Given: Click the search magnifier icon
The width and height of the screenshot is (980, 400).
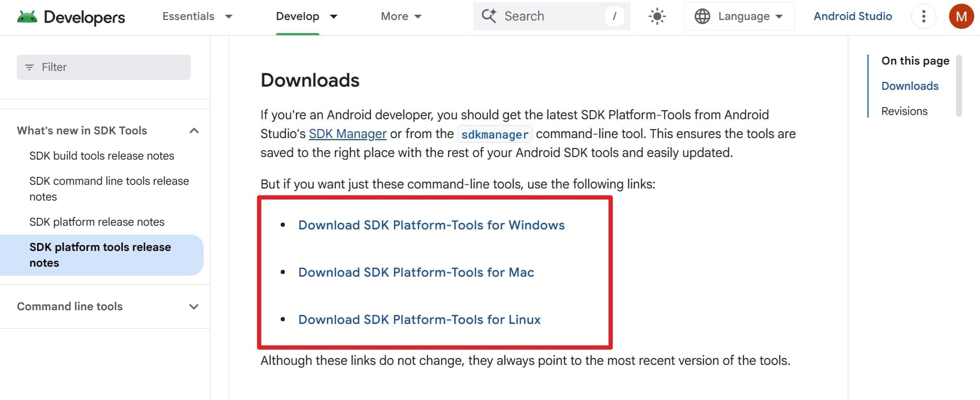Looking at the screenshot, I should (489, 16).
